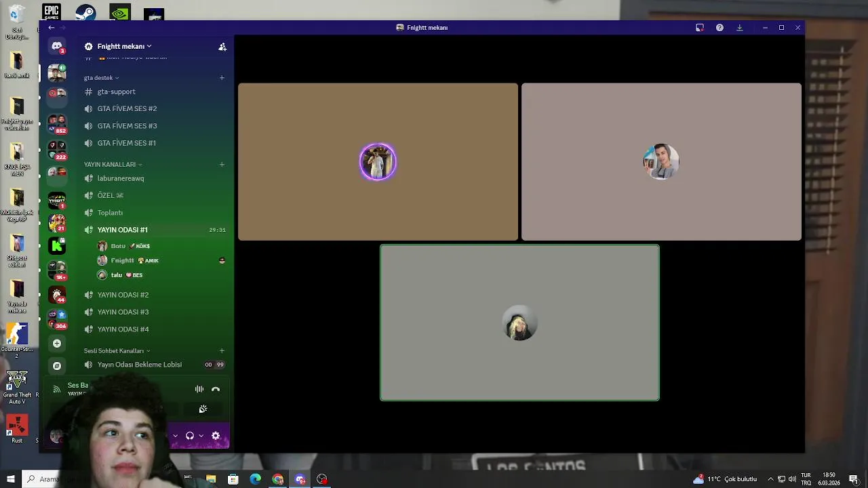Open the notification center on taskbar

[x=854, y=479]
